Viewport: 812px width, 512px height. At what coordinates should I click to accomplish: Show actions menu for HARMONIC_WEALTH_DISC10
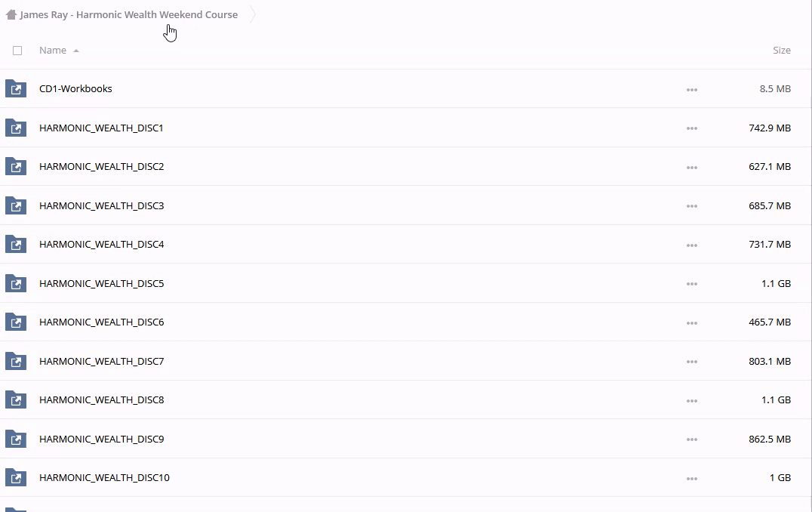pos(691,478)
